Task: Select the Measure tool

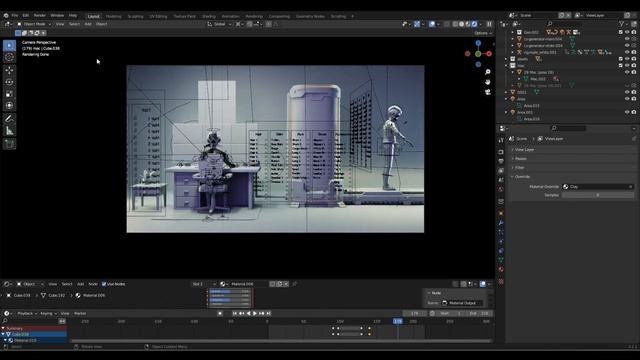Action: click(x=9, y=131)
